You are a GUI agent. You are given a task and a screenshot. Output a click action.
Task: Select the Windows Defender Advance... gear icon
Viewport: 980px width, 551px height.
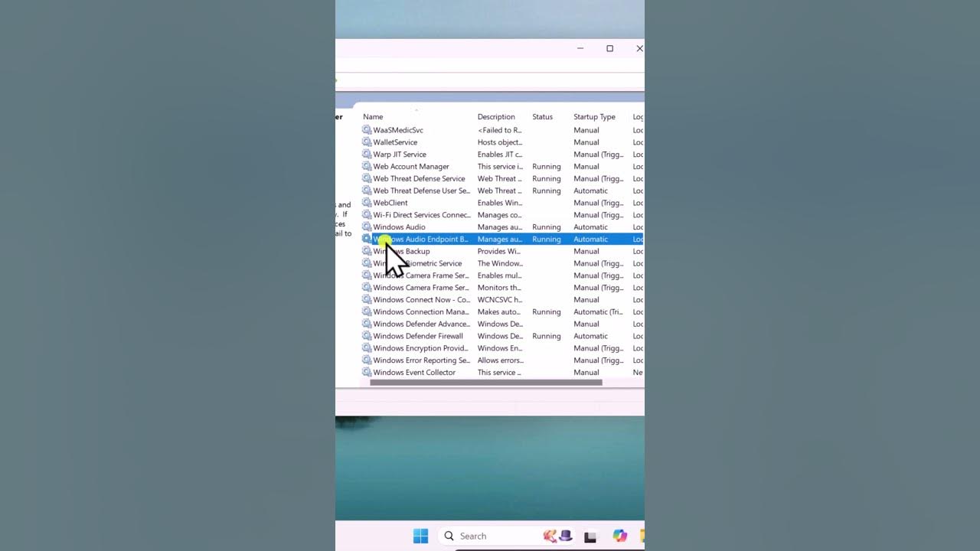pyautogui.click(x=367, y=324)
